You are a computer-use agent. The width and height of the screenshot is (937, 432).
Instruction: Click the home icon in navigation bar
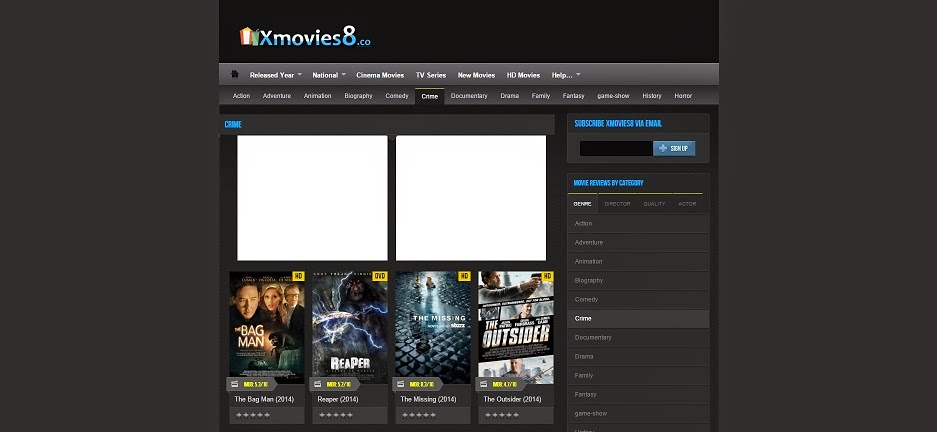tap(235, 74)
